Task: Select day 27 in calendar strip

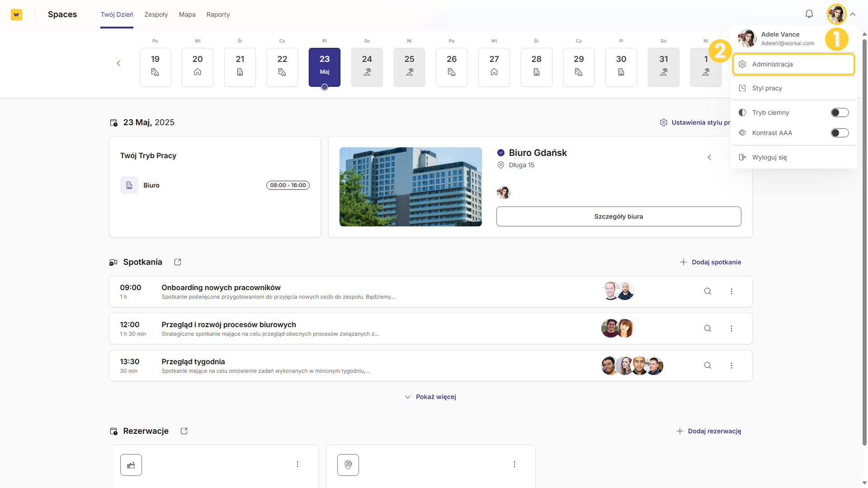Action: [494, 67]
